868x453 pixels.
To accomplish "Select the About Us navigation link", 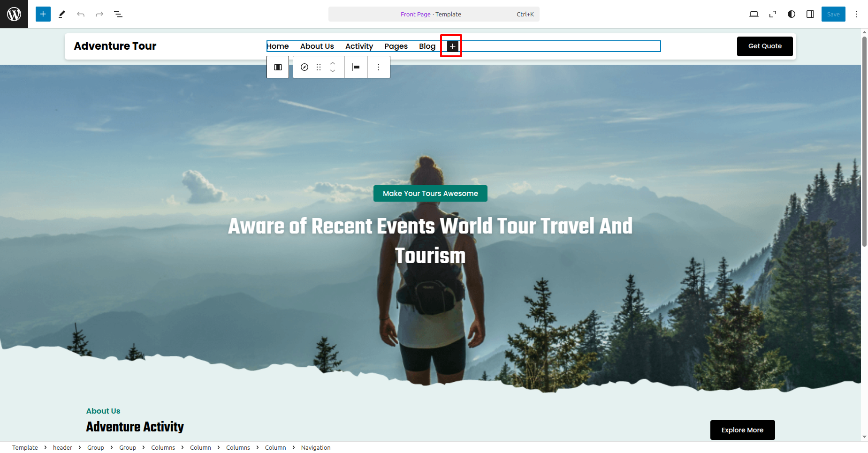I will [317, 46].
